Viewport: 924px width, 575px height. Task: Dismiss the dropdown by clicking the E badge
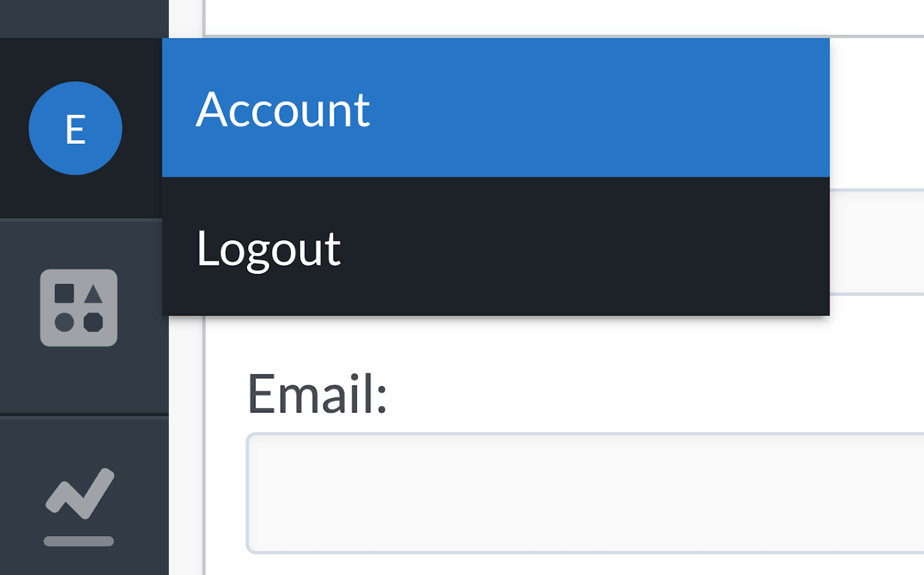pos(75,129)
